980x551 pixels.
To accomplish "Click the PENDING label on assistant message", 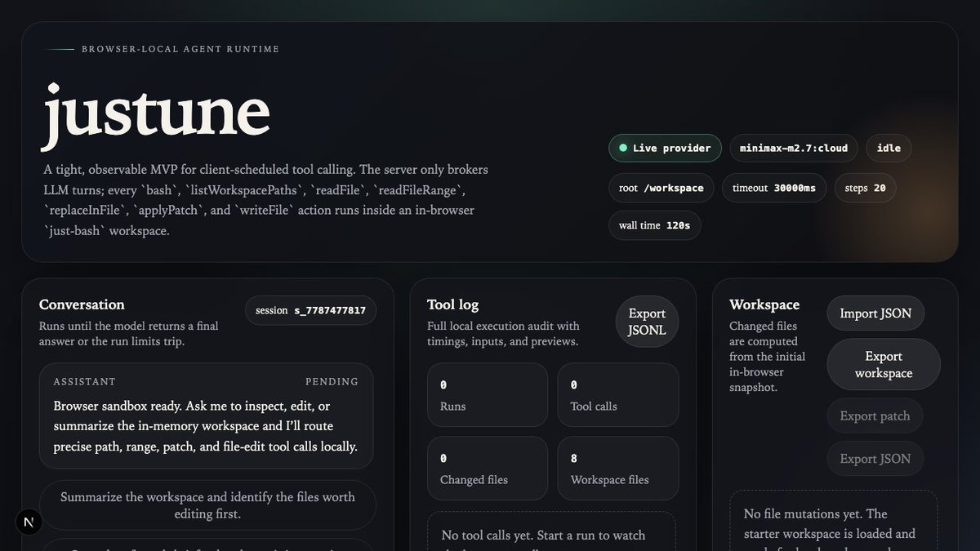I will (x=332, y=381).
